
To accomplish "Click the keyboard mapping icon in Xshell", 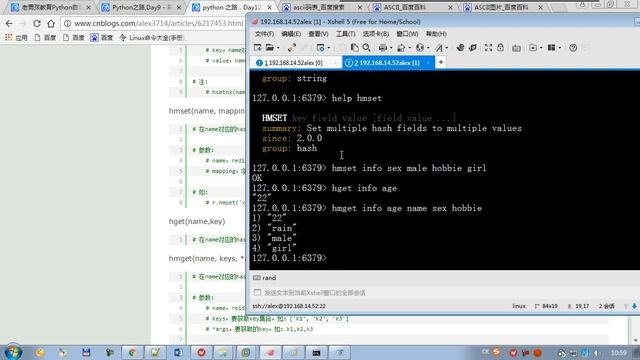I will 516,48.
